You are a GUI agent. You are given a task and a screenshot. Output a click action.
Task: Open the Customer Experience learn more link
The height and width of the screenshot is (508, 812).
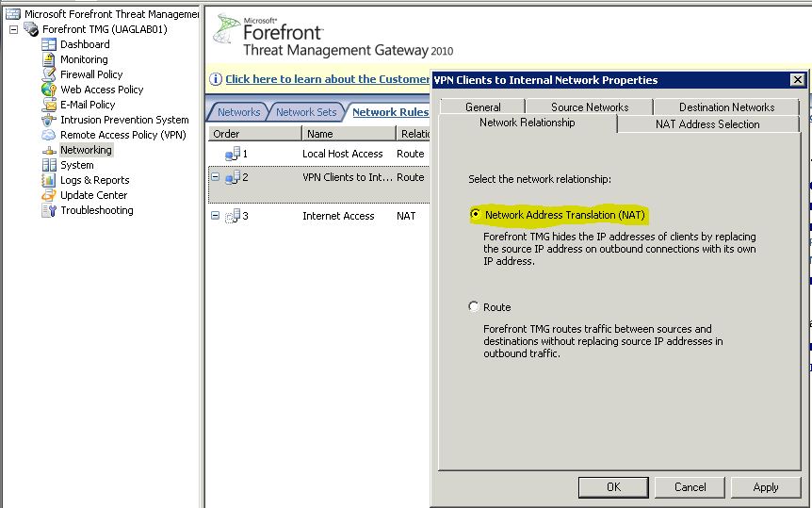pos(327,79)
